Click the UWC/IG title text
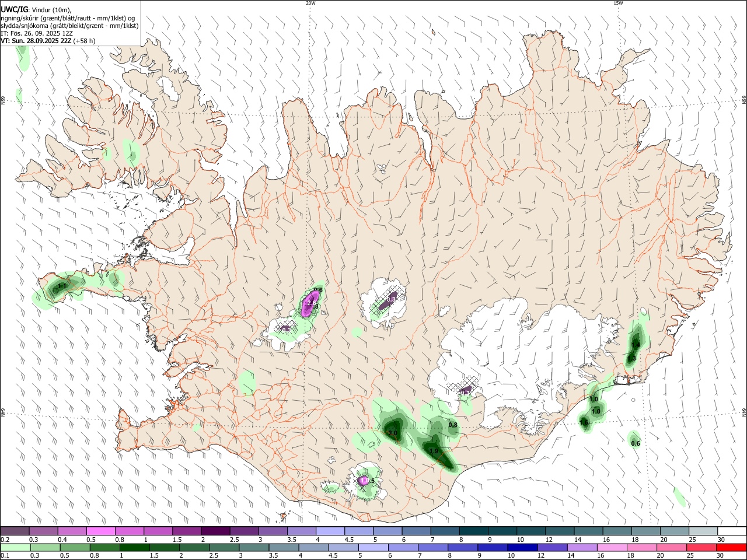 (x=14, y=9)
